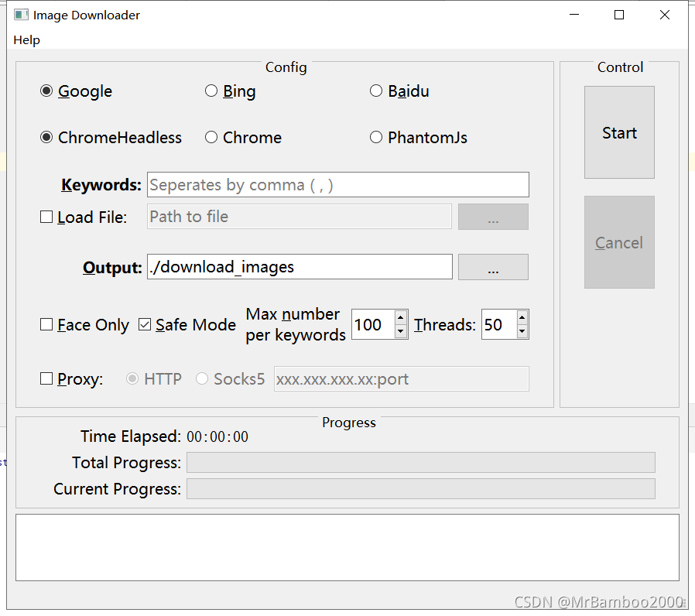The image size is (695, 616).
Task: Select the Socks5 proxy type
Action: (x=202, y=378)
